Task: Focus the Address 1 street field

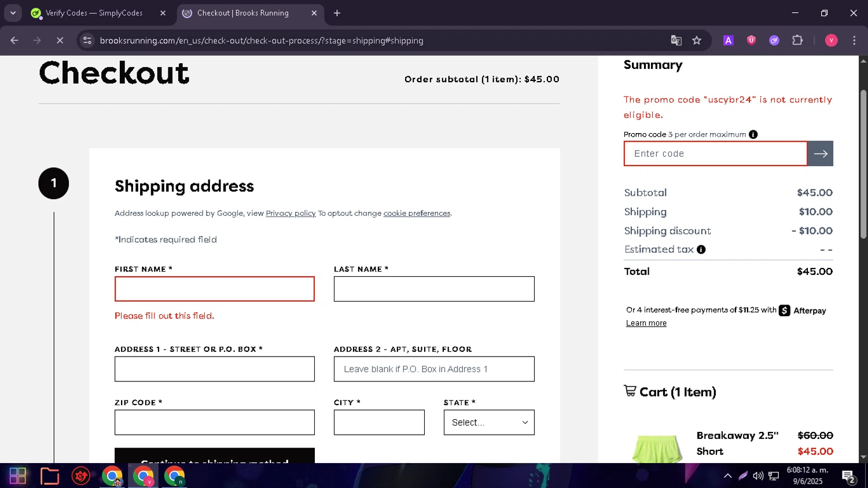Action: pos(215,369)
